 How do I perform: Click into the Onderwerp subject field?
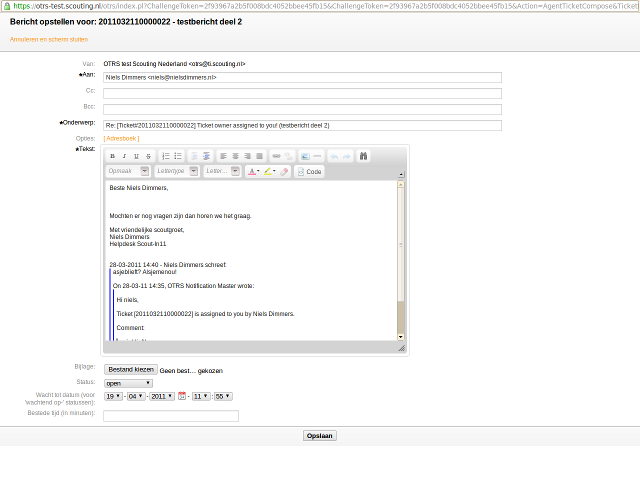302,125
